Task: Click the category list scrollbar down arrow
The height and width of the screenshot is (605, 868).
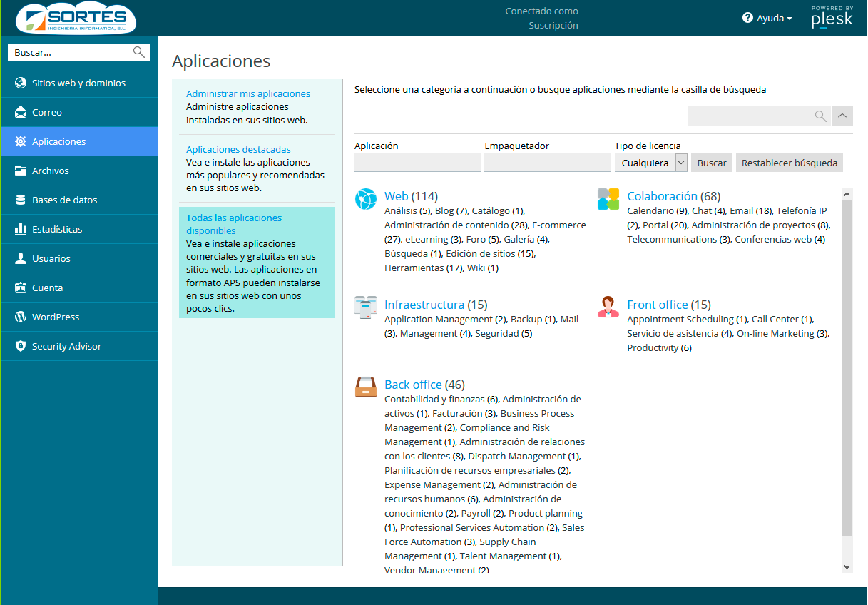Action: point(847,566)
